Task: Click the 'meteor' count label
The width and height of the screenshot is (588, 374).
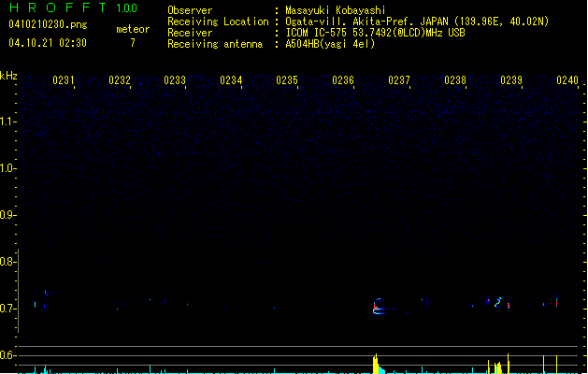Action: [133, 29]
